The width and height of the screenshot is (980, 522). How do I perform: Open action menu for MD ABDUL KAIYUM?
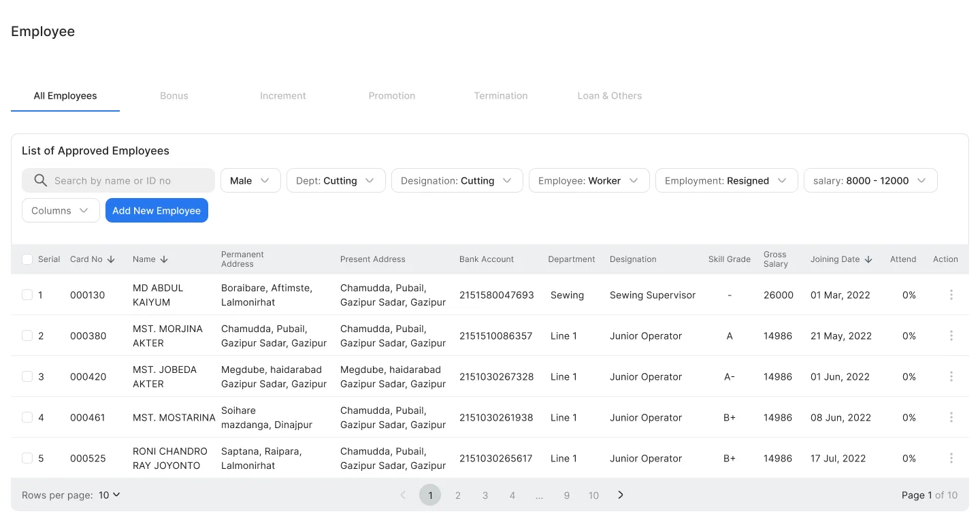(951, 295)
